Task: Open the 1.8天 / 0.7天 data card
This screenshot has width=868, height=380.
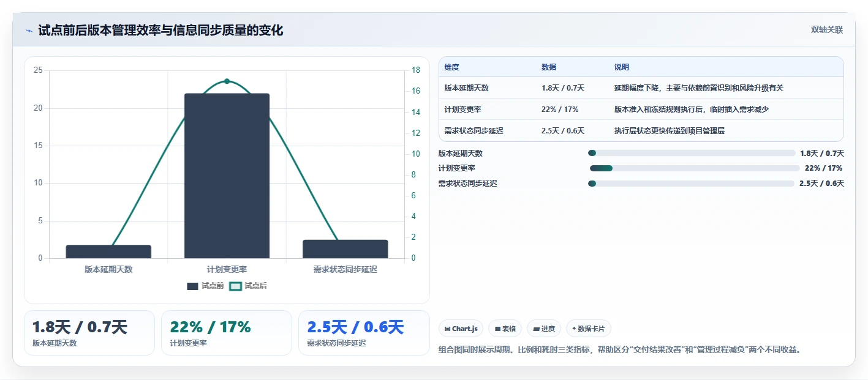Action: pyautogui.click(x=89, y=333)
